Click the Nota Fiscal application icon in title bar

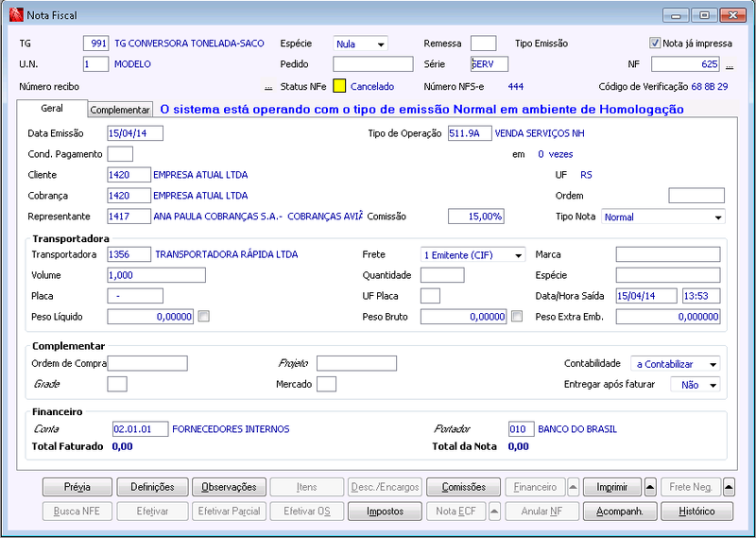tap(16, 15)
